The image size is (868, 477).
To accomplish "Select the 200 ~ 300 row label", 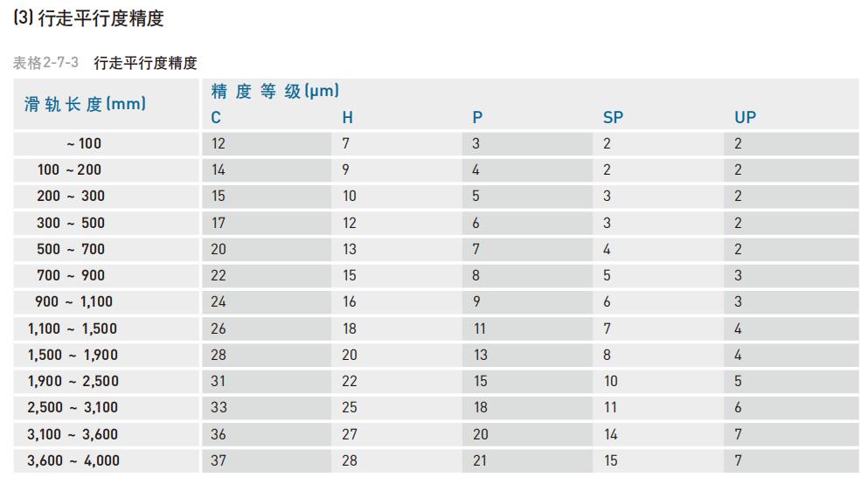I will [x=71, y=197].
